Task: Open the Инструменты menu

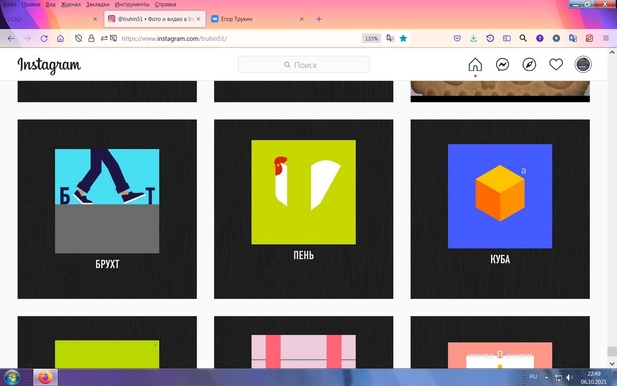Action: (x=132, y=4)
